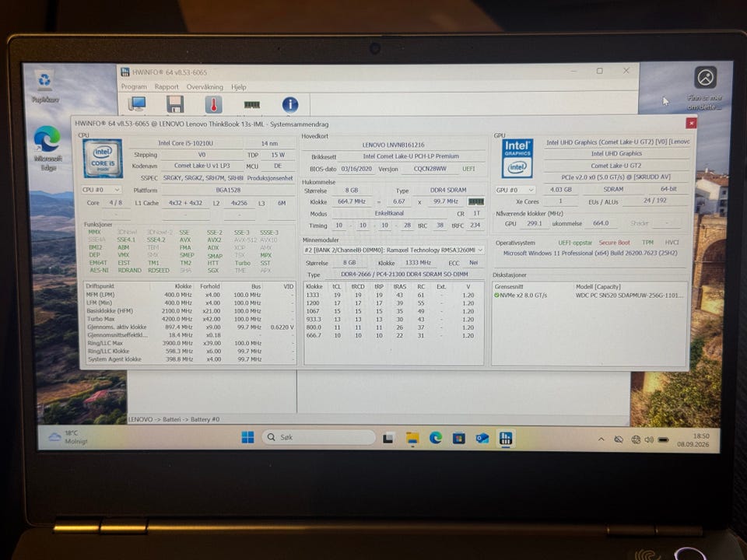Click the volume speaker tray icon
The height and width of the screenshot is (560, 747).
649,439
